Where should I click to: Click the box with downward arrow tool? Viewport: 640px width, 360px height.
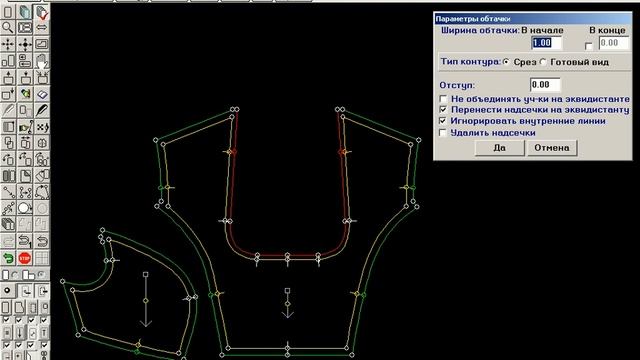pos(25,77)
